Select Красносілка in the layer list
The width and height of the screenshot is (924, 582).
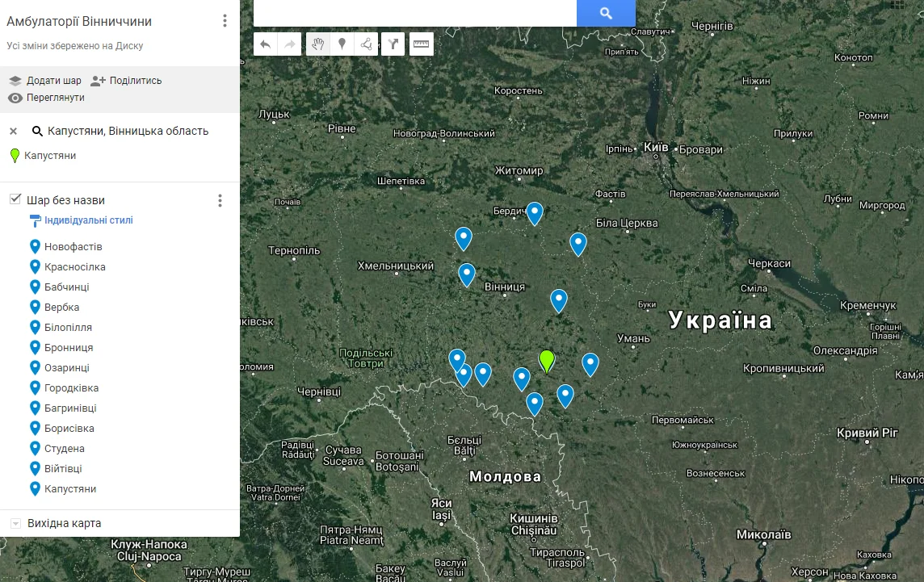(x=75, y=267)
